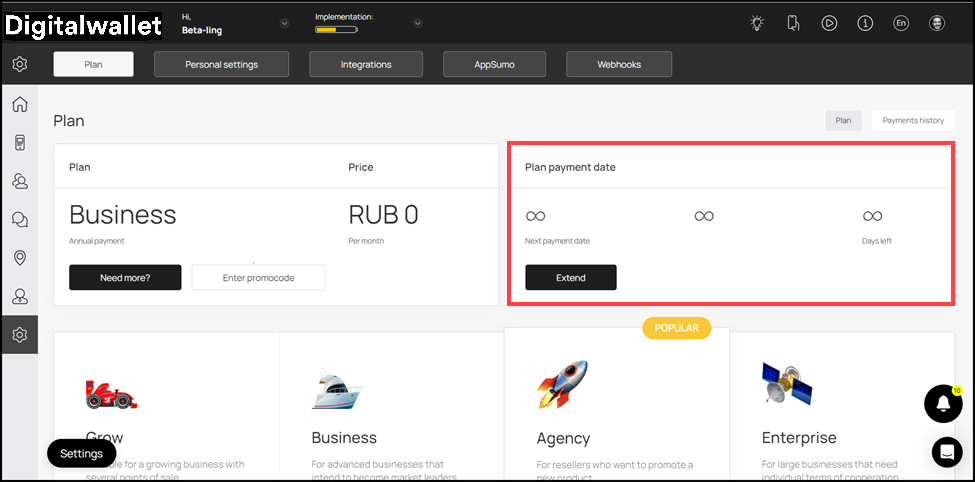
Task: Switch to the Personal settings tab
Action: (221, 64)
